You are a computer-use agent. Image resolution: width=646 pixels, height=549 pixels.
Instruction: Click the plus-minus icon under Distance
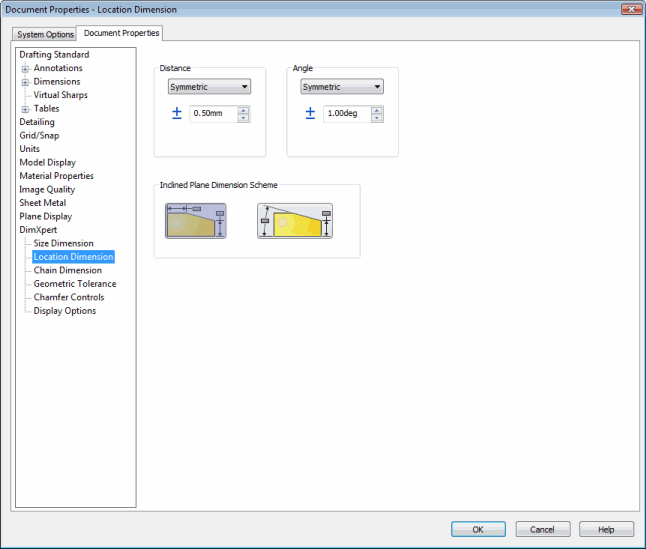point(177,113)
